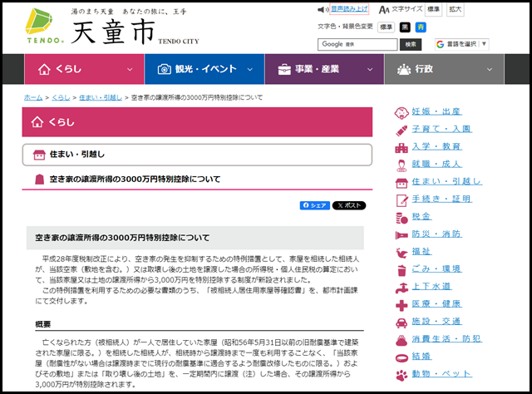Screen dimensions: 532x394
Task: Open the 就職・成人 sidebar link
Action: tap(436, 164)
